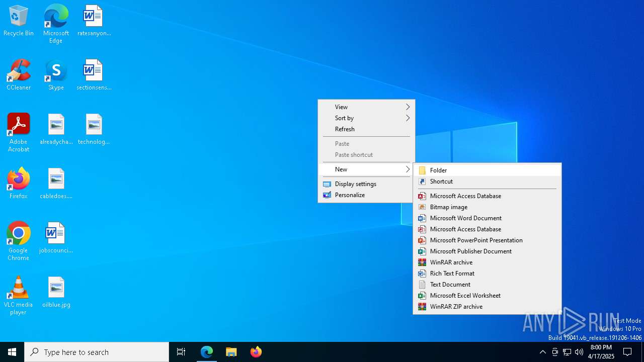This screenshot has height=362, width=644.
Task: Open Display settings from context menu
Action: tap(366, 184)
